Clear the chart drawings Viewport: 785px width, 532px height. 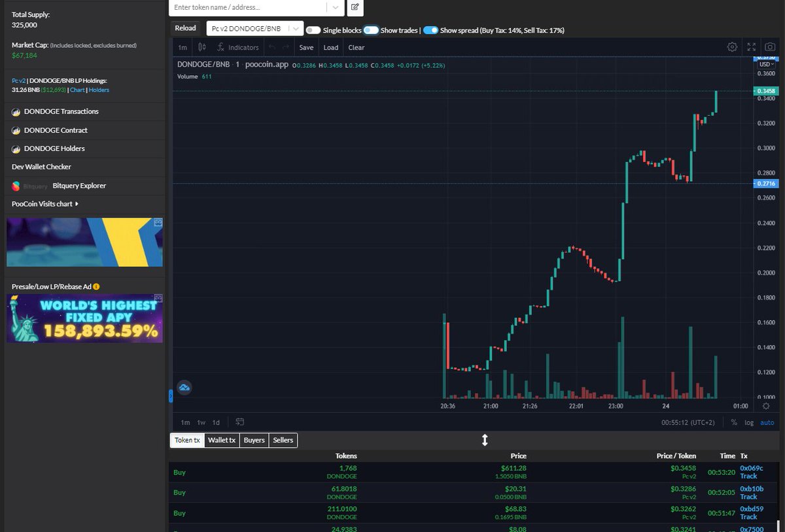[357, 47]
